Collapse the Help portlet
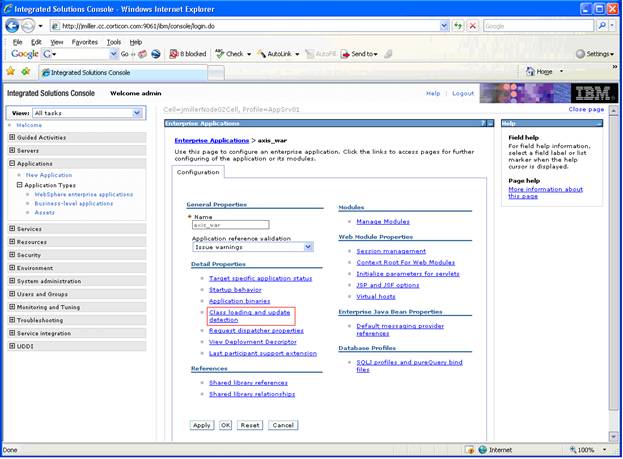Image resolution: width=623 pixels, height=459 pixels. [599, 124]
